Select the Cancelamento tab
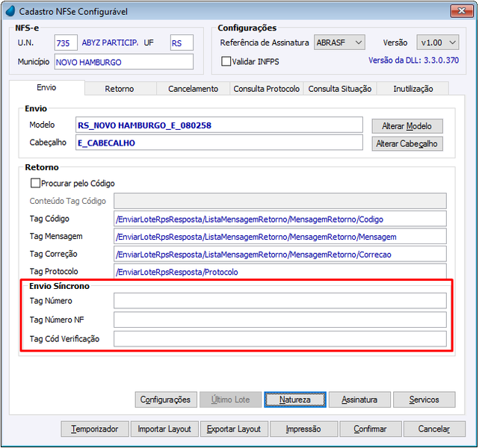479x448 pixels. 193,89
